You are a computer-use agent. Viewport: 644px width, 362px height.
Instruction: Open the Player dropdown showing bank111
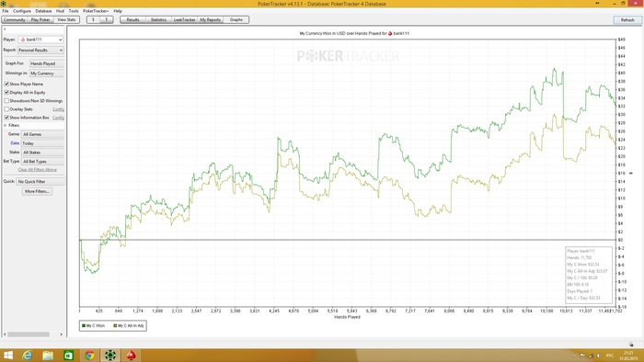[x=40, y=40]
